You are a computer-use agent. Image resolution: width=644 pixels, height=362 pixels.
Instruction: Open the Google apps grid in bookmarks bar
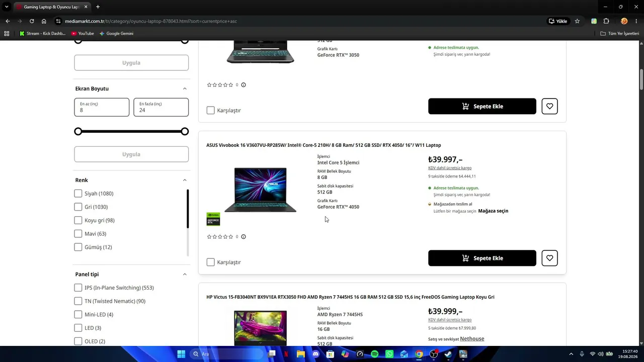[x=7, y=34]
